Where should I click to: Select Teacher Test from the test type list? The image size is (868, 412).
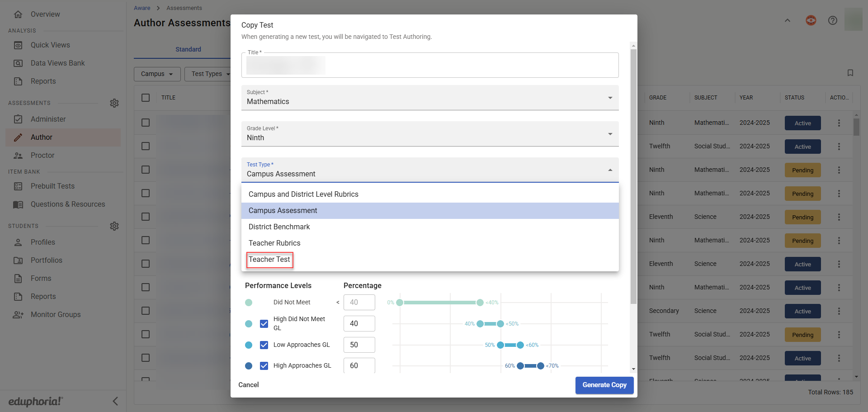click(x=269, y=260)
